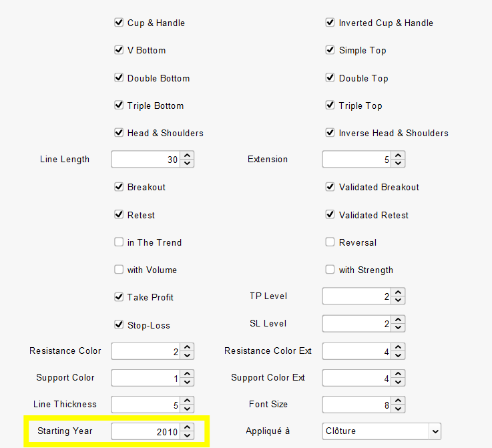Disable the Validated Breakout checkbox
This screenshot has width=492, height=448.
(x=330, y=187)
